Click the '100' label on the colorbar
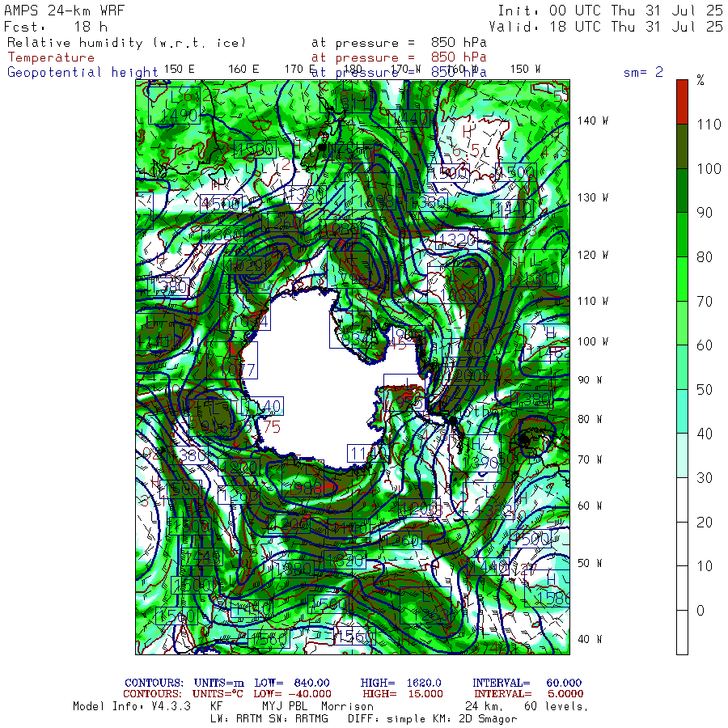The image size is (728, 728). (x=709, y=168)
